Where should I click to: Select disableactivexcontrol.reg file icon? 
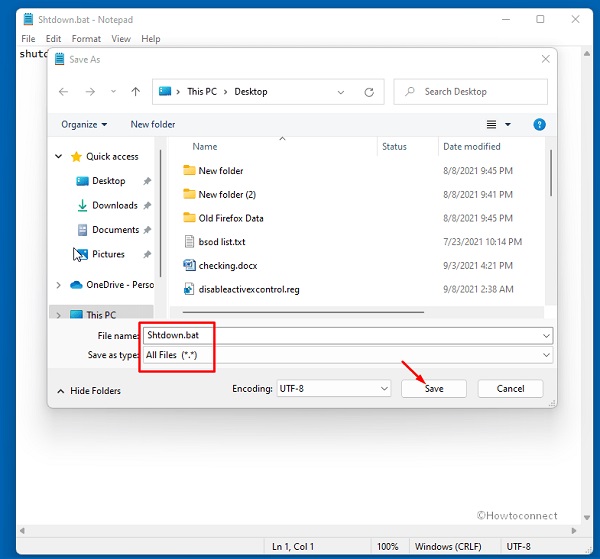(189, 289)
